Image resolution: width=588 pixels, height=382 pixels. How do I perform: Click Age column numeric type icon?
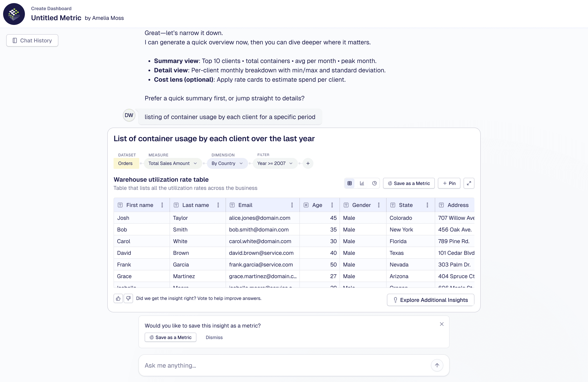[306, 205]
